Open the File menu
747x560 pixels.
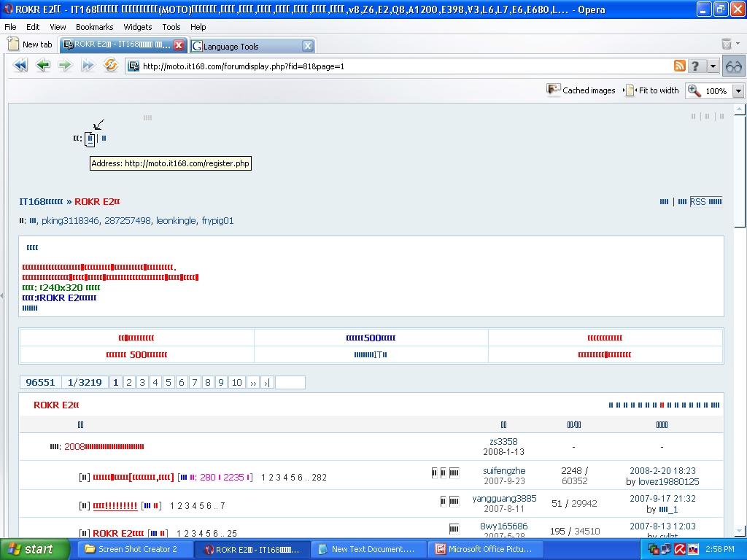[10, 27]
